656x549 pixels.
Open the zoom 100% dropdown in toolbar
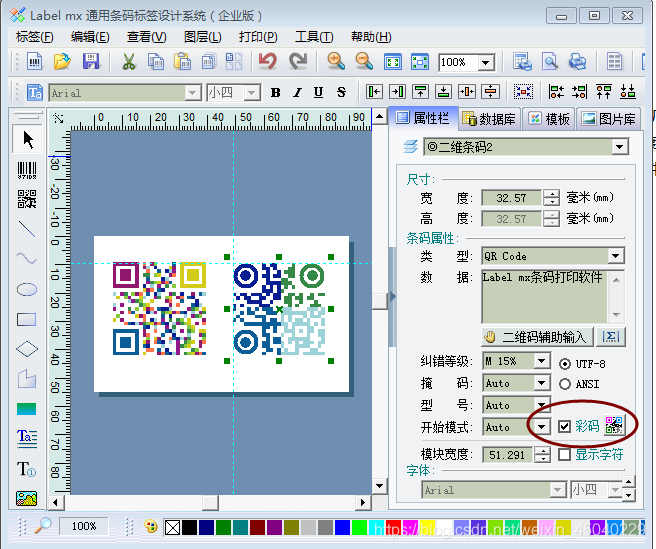coord(486,63)
